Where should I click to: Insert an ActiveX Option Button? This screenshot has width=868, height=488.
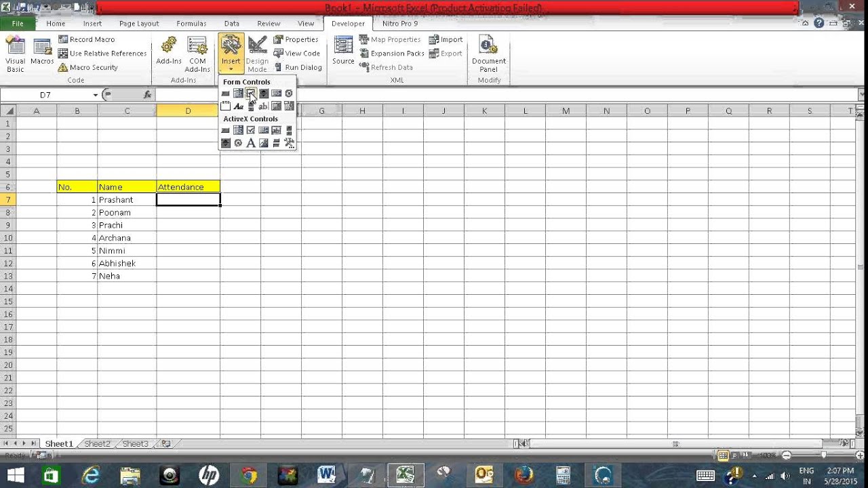(238, 143)
